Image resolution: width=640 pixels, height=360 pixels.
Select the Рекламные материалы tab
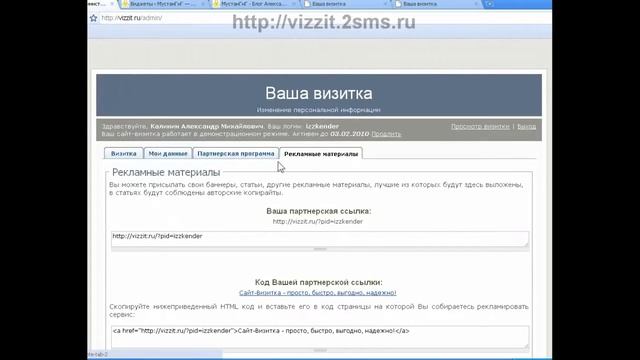pyautogui.click(x=321, y=154)
